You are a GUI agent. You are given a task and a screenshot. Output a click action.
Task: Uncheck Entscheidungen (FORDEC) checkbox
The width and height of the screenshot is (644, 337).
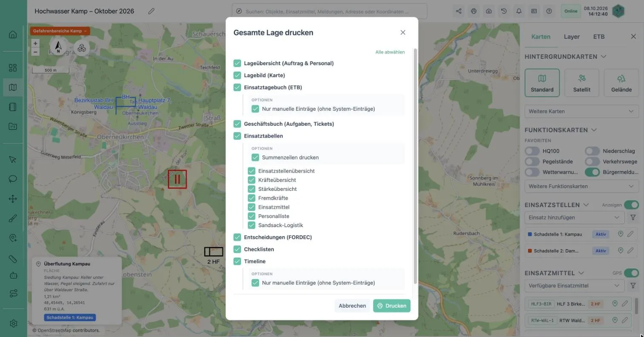click(237, 237)
